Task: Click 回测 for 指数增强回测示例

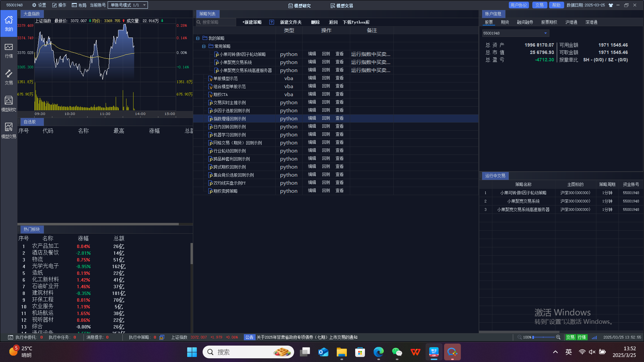Action: (x=326, y=118)
